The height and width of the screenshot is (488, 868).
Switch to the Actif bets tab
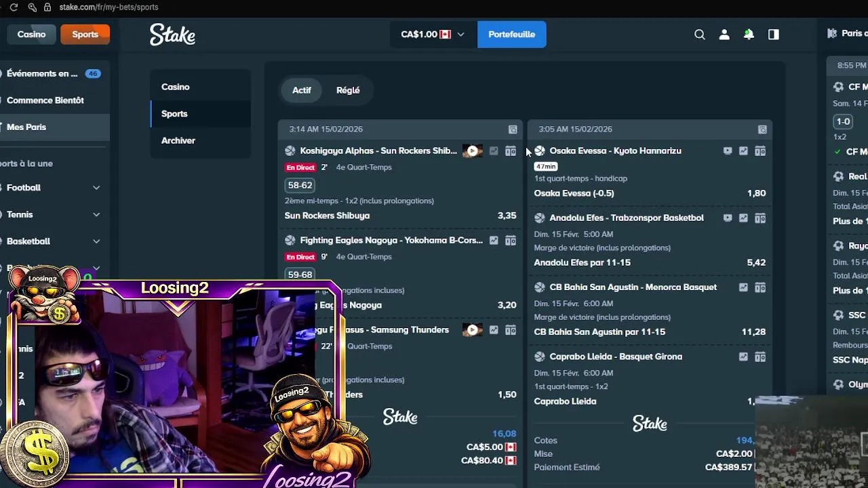pos(302,90)
